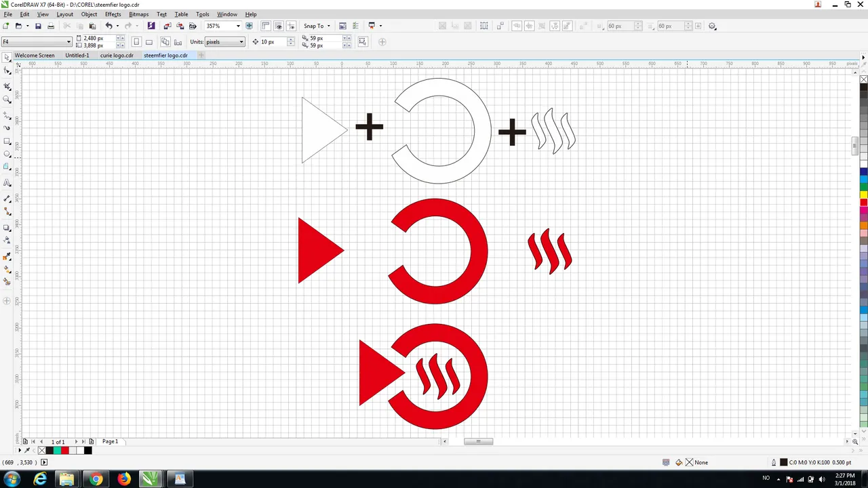Select the Shape edit tool

[7, 71]
